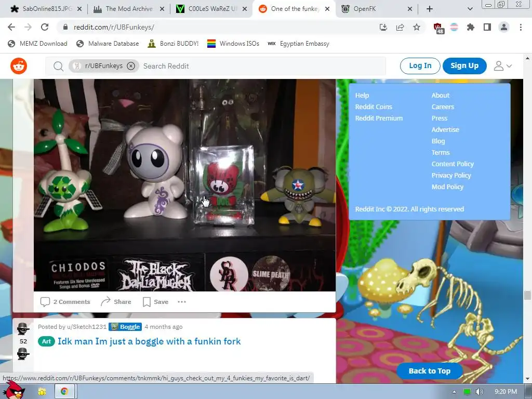
Task: Open the Reddit Coins link
Action: 374,107
